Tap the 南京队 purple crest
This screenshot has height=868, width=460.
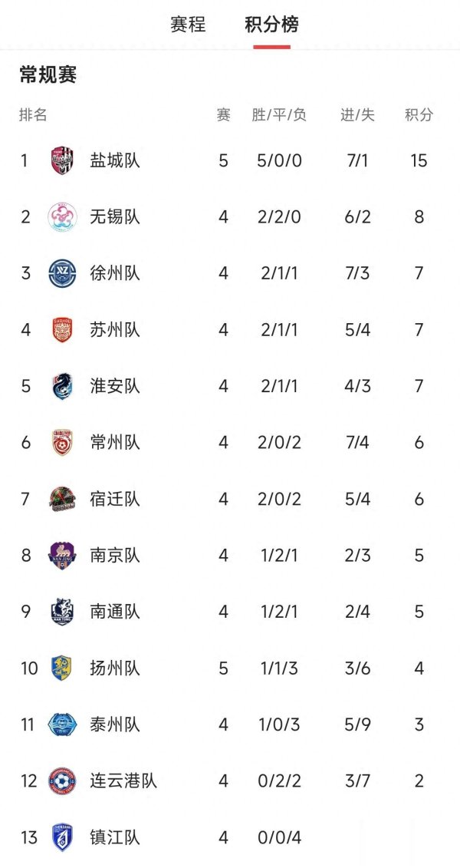click(62, 556)
